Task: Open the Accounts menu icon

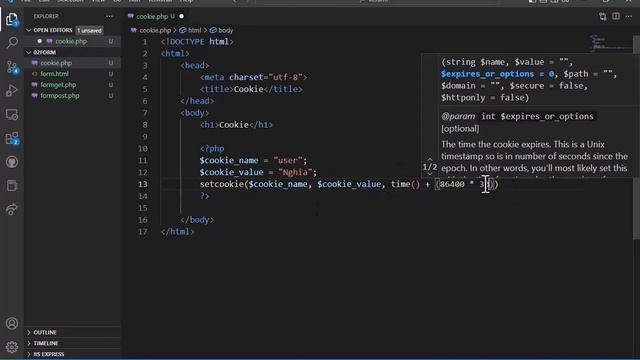Action: (x=12, y=323)
